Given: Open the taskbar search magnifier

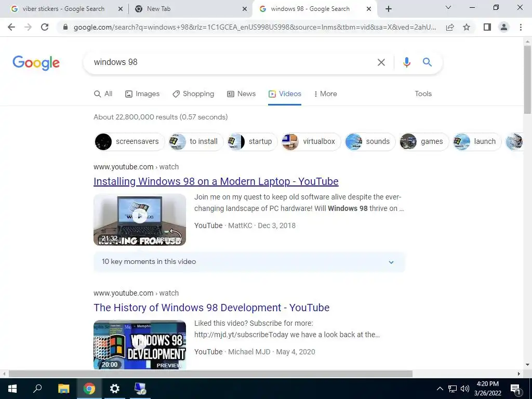Looking at the screenshot, I should click(37, 389).
